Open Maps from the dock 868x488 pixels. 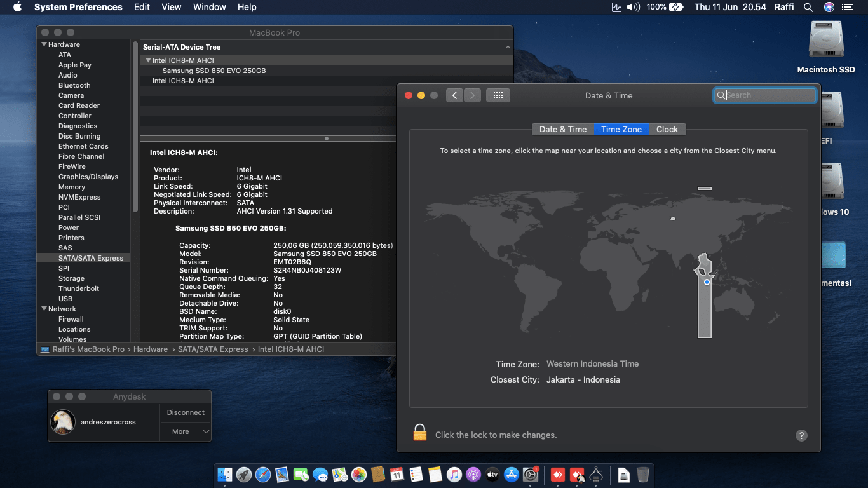coord(339,474)
